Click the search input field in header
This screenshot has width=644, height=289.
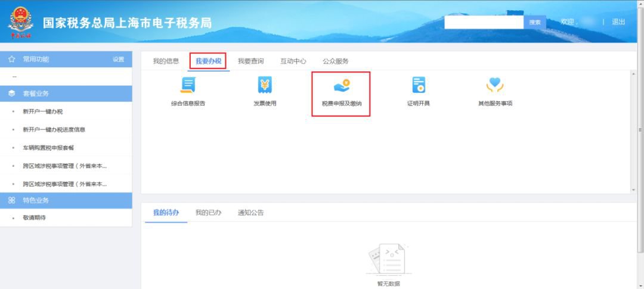click(x=484, y=22)
